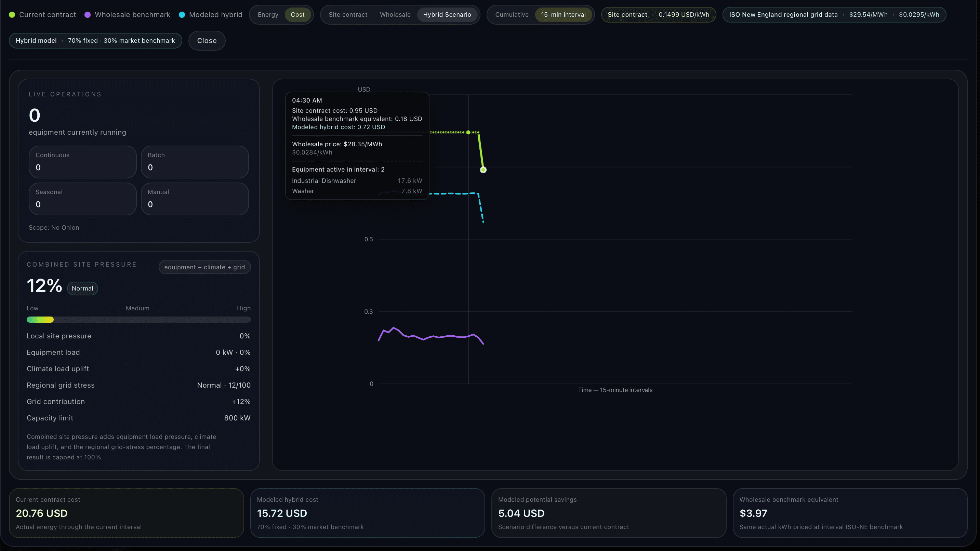
Task: Select the Current contract cost card
Action: click(126, 513)
